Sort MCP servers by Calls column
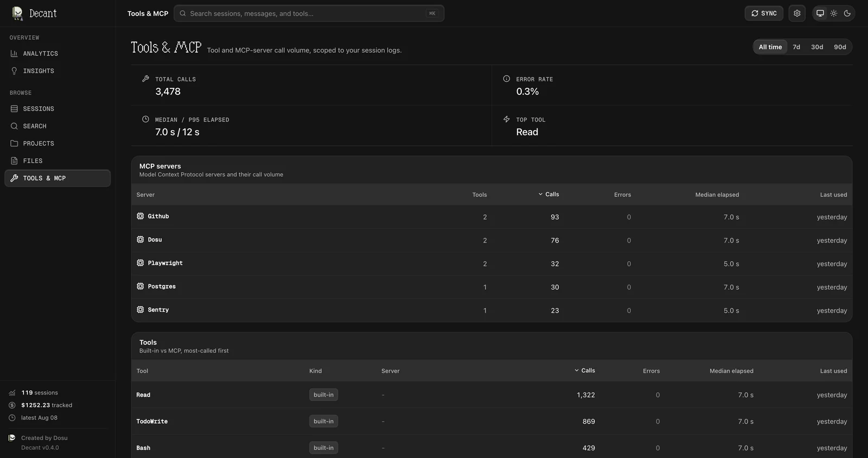This screenshot has width=868, height=458. [x=548, y=194]
